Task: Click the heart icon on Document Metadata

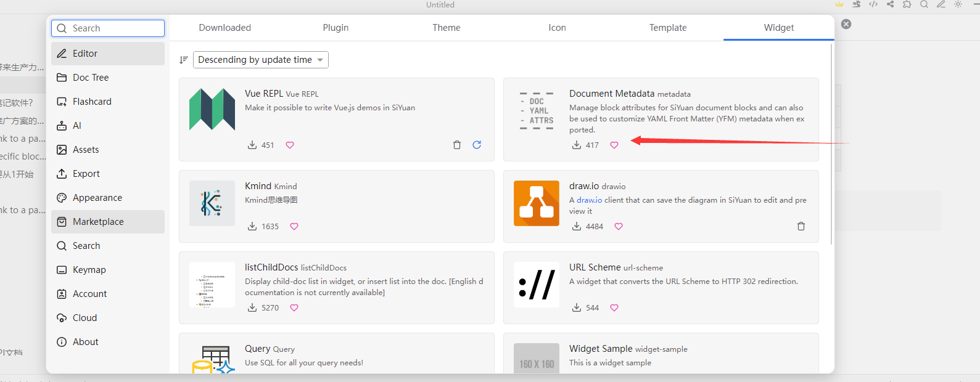Action: [614, 145]
